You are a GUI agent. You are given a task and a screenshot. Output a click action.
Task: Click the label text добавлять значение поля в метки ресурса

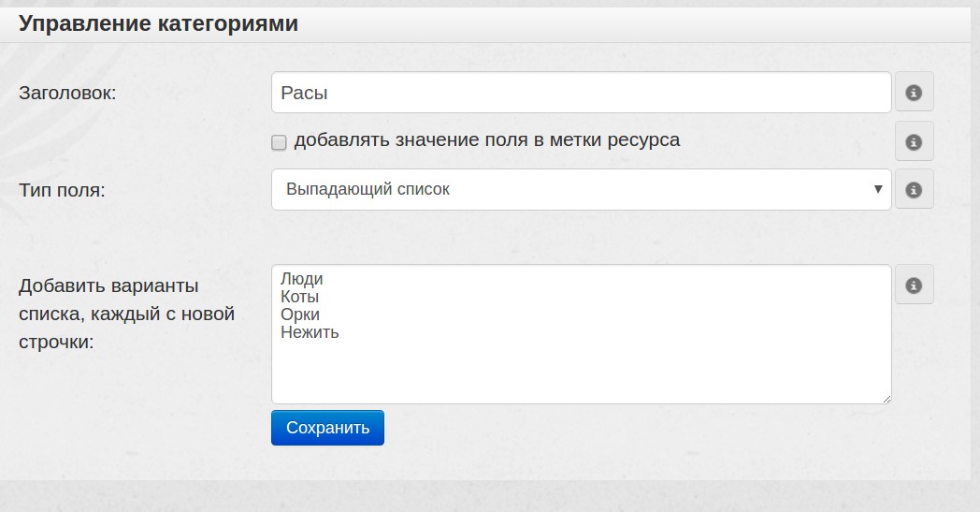[x=486, y=140]
